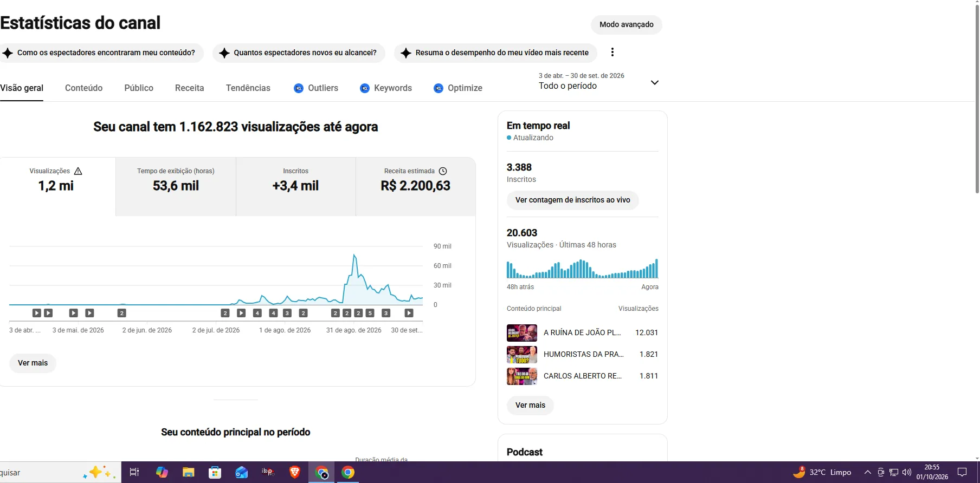The height and width of the screenshot is (483, 980).
Task: Open the three-dot more options menu
Action: pyautogui.click(x=612, y=52)
